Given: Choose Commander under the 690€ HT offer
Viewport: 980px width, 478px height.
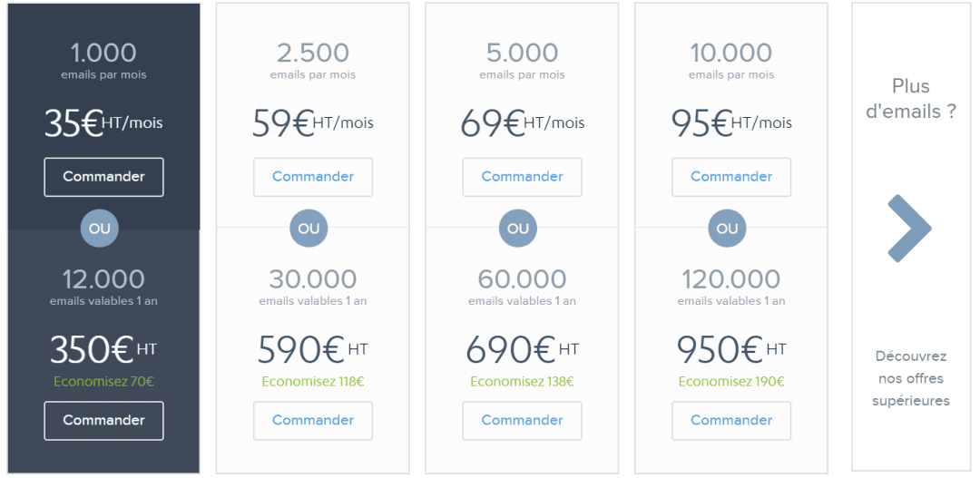Looking at the screenshot, I should pyautogui.click(x=522, y=420).
